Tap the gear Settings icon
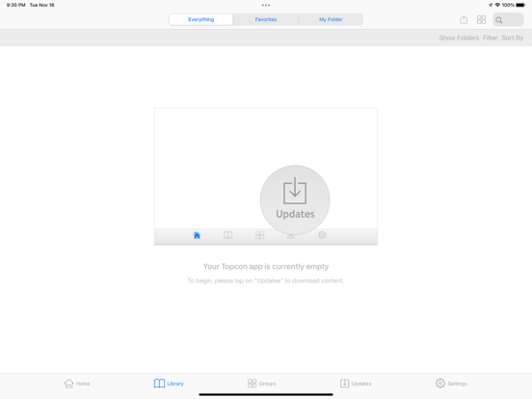 440,383
